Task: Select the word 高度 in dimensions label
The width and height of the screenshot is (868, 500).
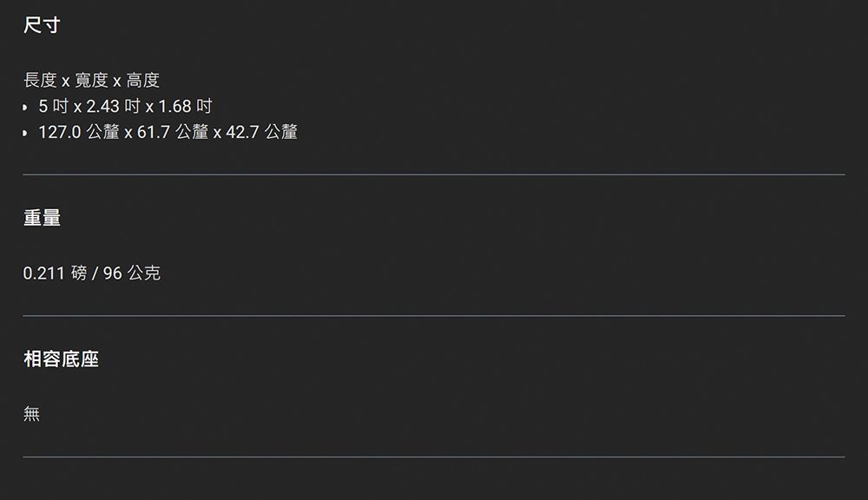Action: coord(143,80)
